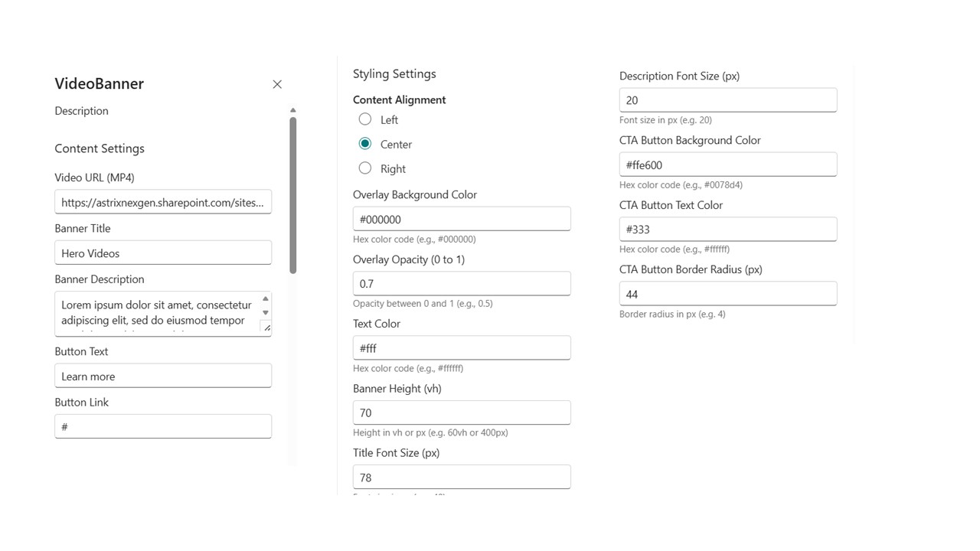Click the Button Text input field

click(162, 376)
